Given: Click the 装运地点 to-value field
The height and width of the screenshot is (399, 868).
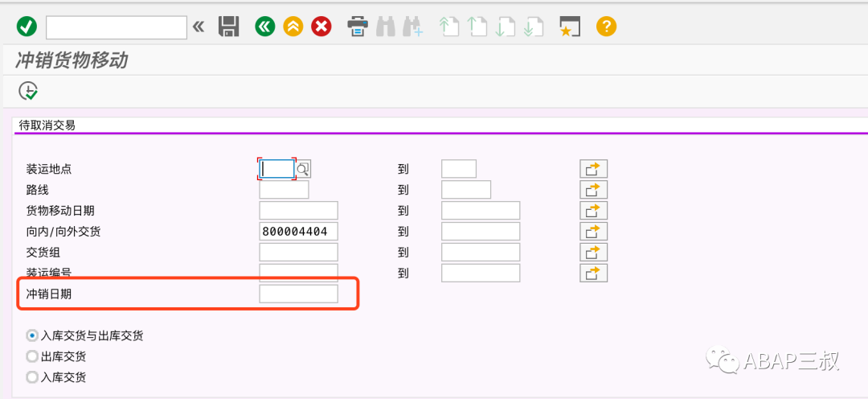Looking at the screenshot, I should point(459,168).
